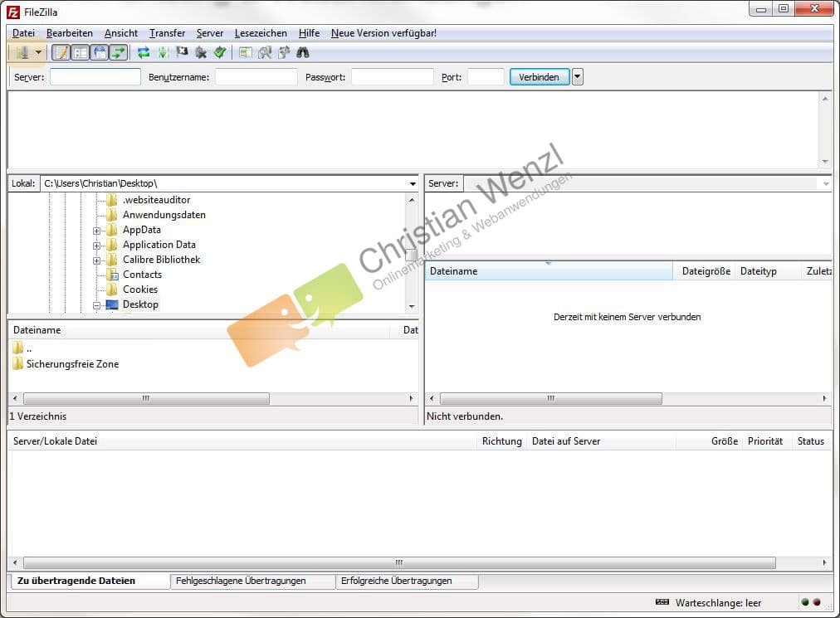
Task: Go to parent directory '..' entry
Action: tap(22, 348)
